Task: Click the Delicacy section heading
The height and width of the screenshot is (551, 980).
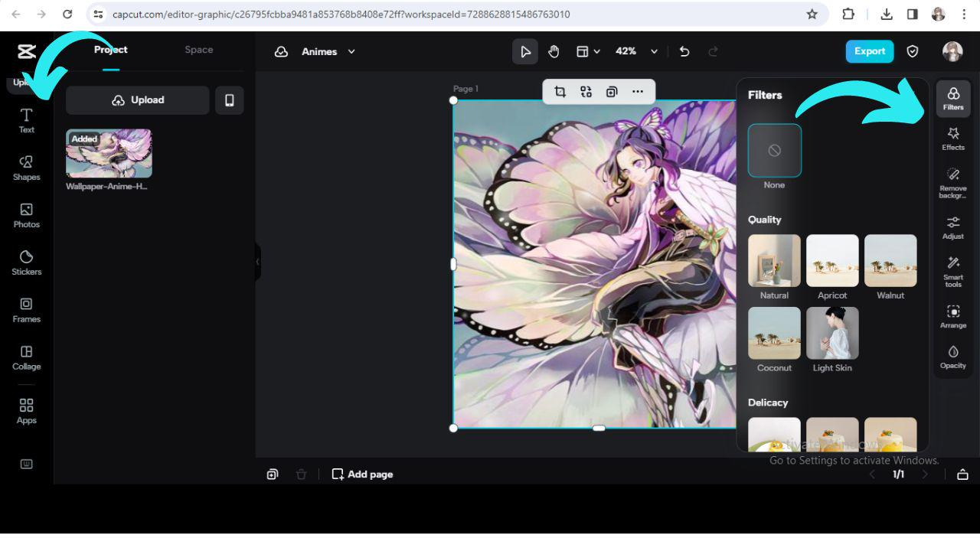Action: tap(768, 403)
